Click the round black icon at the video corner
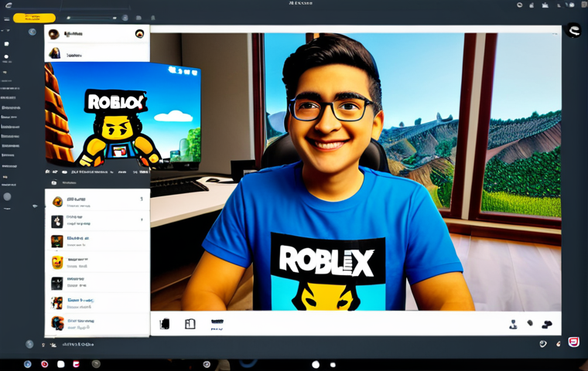Image resolution: width=588 pixels, height=371 pixels. (x=573, y=30)
